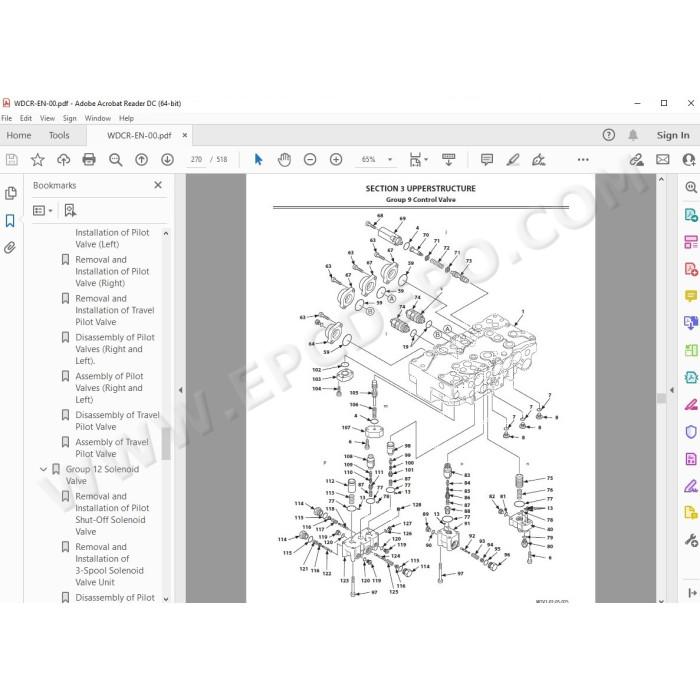Image resolution: width=700 pixels, height=700 pixels.
Task: Collapse the left navigation pane arrow
Action: pos(180,390)
